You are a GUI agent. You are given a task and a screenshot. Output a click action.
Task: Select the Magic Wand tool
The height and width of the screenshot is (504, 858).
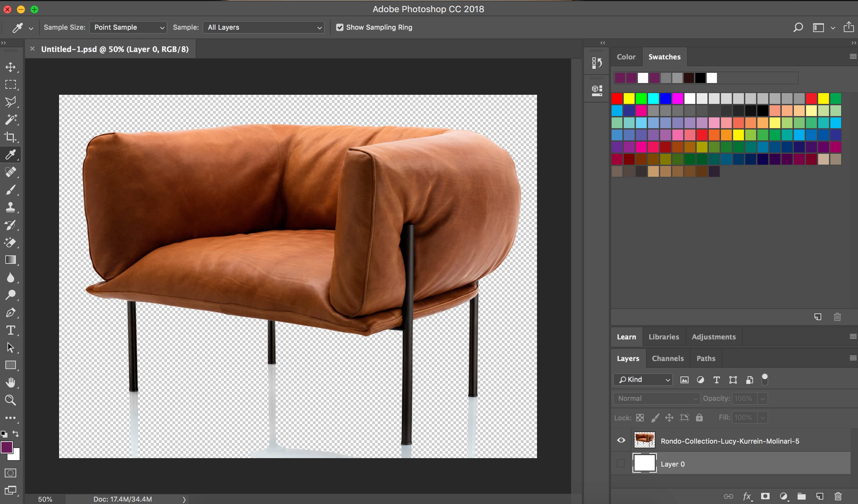pos(10,119)
